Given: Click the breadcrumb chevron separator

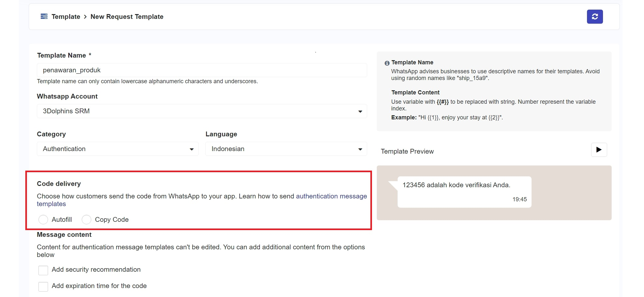Looking at the screenshot, I should (85, 17).
